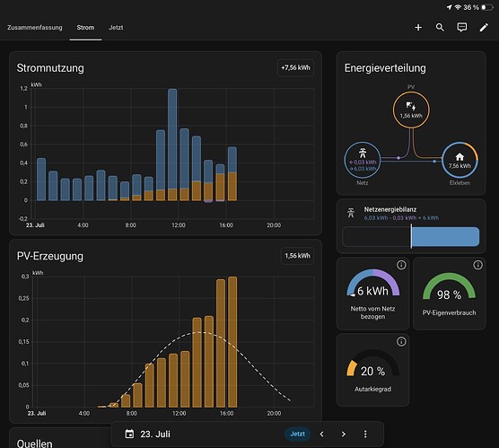This screenshot has height=448, width=499.
Task: Select the Netz grid node circle
Action: click(363, 160)
